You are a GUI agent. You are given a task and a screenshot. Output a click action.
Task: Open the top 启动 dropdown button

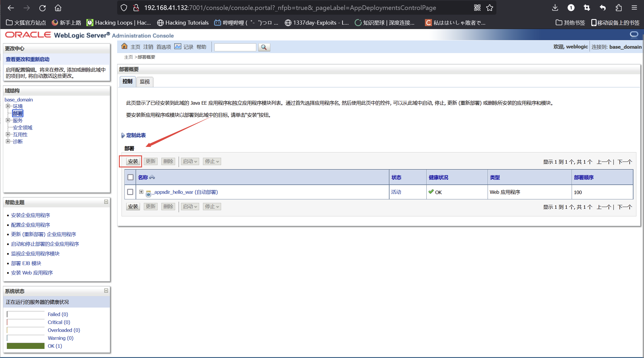point(190,161)
